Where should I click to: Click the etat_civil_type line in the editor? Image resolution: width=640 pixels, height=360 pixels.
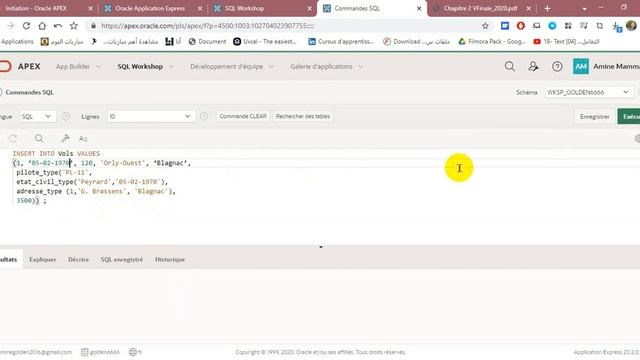(92, 182)
